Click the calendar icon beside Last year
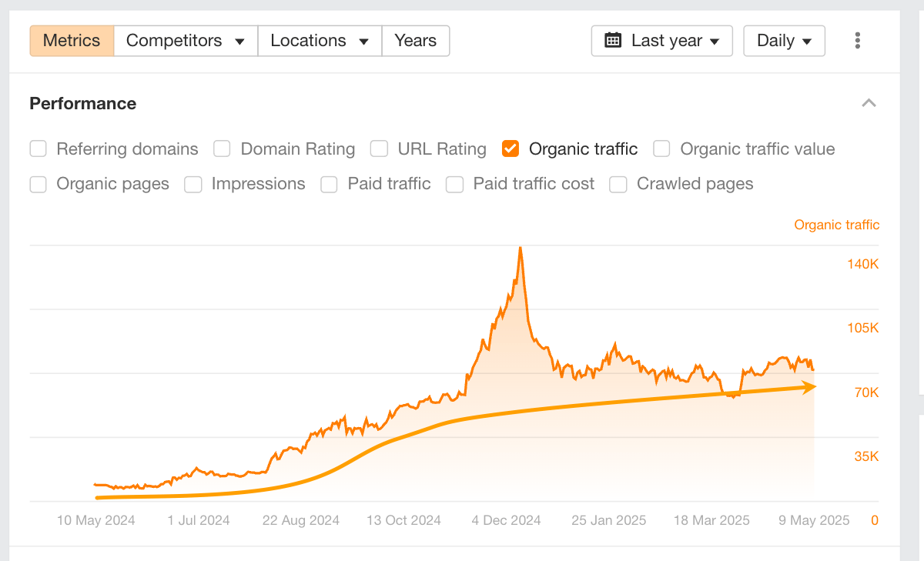 [613, 41]
